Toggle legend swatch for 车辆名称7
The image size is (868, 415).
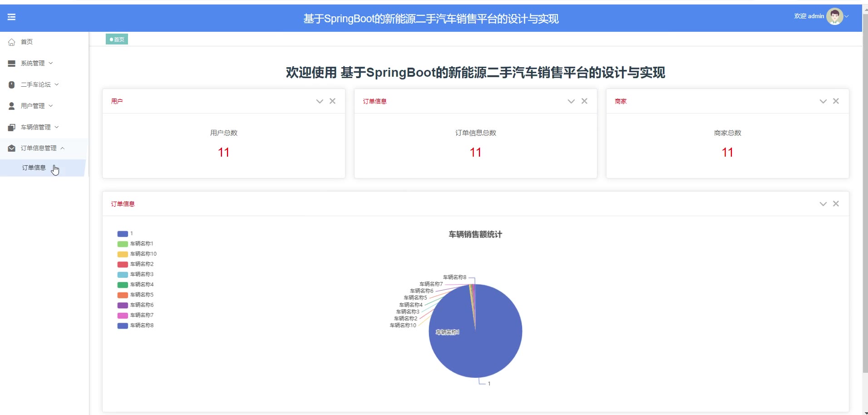click(x=123, y=316)
